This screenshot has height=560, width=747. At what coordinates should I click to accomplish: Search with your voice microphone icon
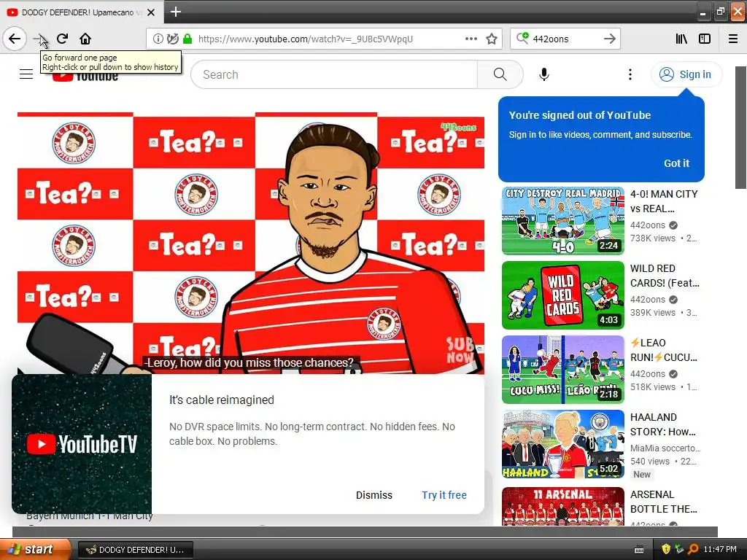pyautogui.click(x=544, y=74)
